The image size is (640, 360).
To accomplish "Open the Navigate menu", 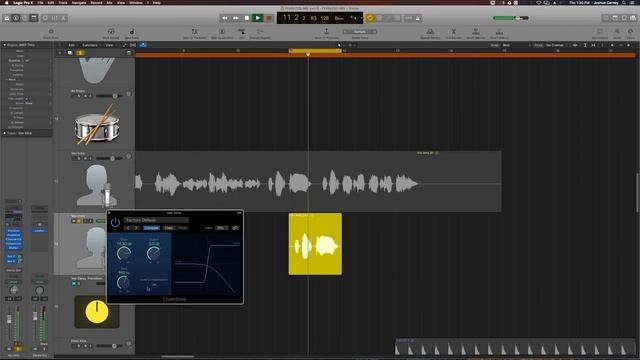I will coord(79,2).
